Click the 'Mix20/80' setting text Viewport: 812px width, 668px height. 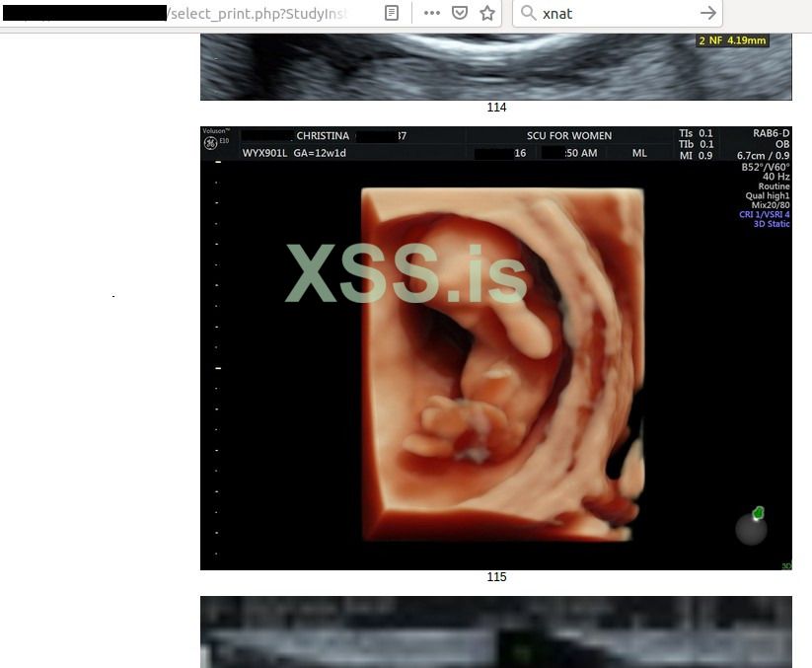(x=771, y=205)
